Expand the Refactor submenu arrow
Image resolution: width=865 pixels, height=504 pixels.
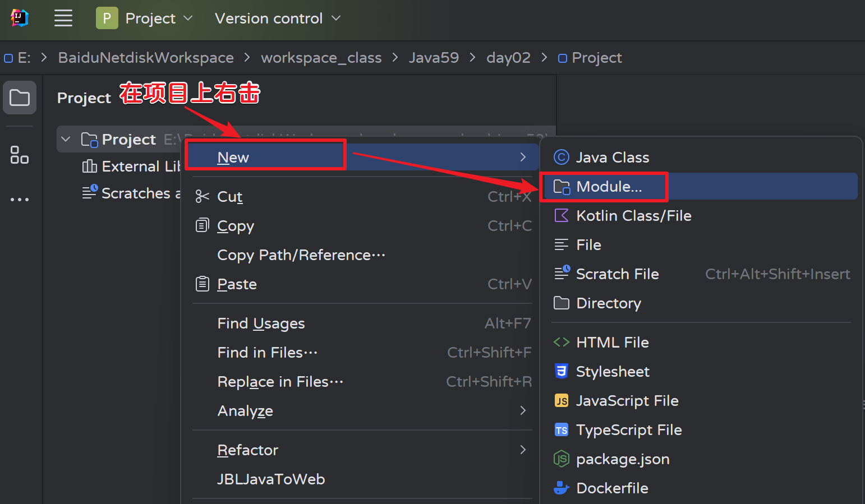click(x=523, y=450)
